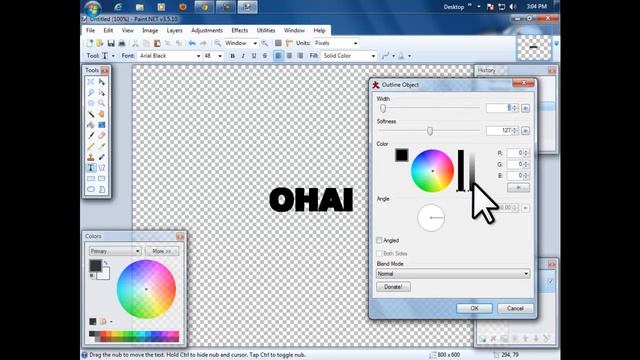This screenshot has height=360, width=640.
Task: Toggle Bold text formatting
Action: (232, 56)
